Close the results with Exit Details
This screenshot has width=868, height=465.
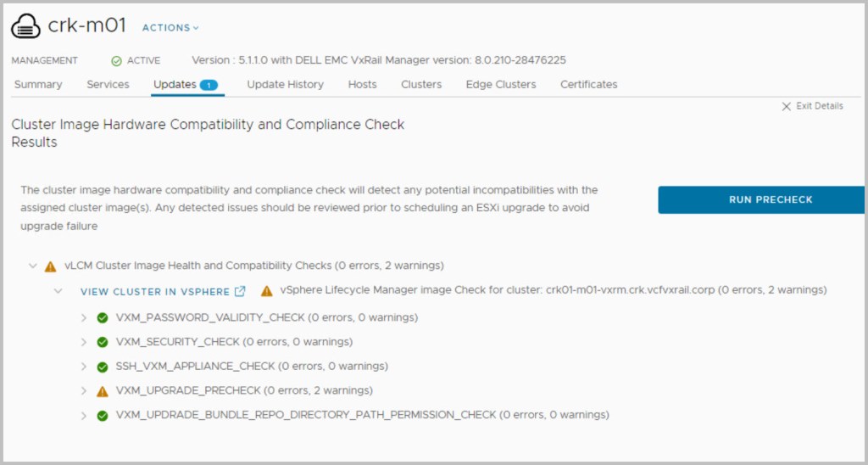pyautogui.click(x=812, y=106)
